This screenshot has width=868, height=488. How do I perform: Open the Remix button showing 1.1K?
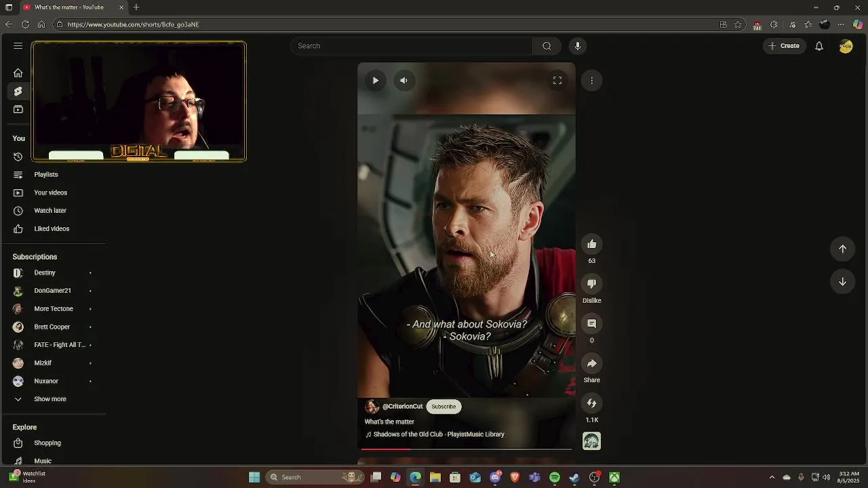(x=591, y=403)
